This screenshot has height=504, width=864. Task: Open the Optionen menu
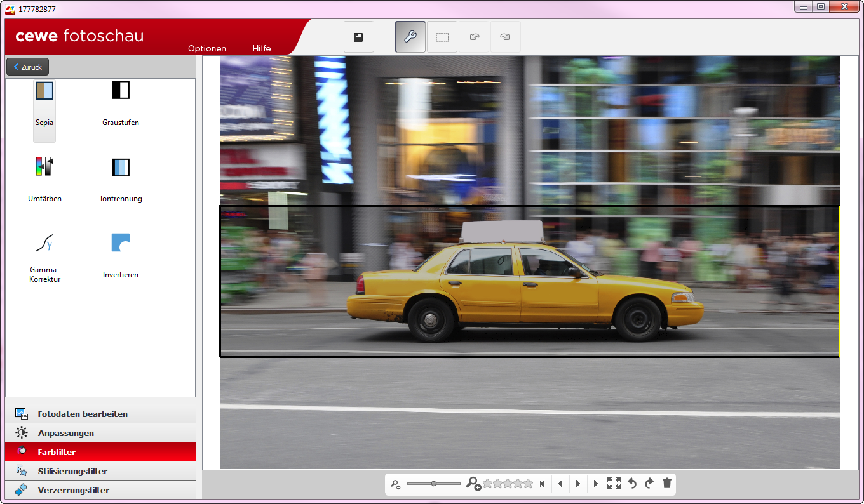coord(207,48)
